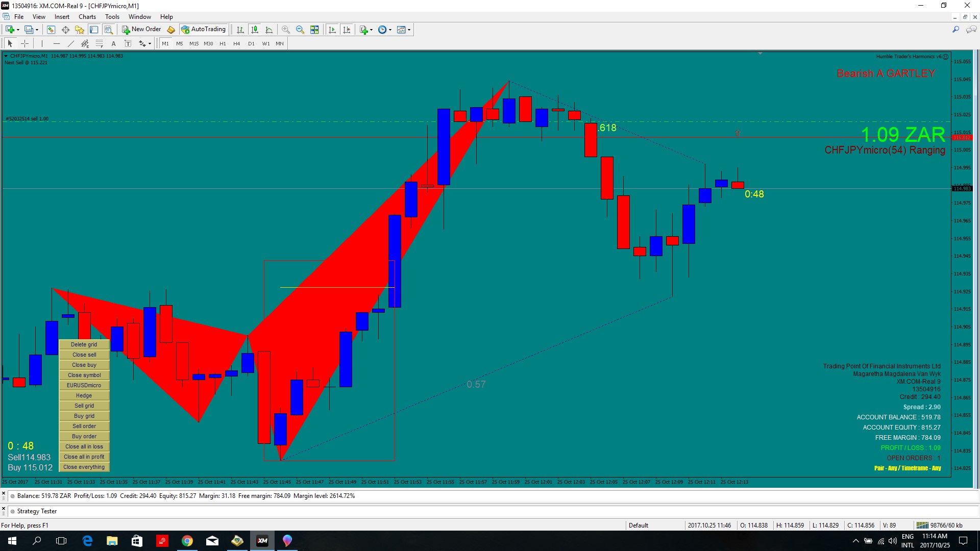Switch to M5 timeframe
This screenshot has height=551, width=980.
(x=180, y=43)
